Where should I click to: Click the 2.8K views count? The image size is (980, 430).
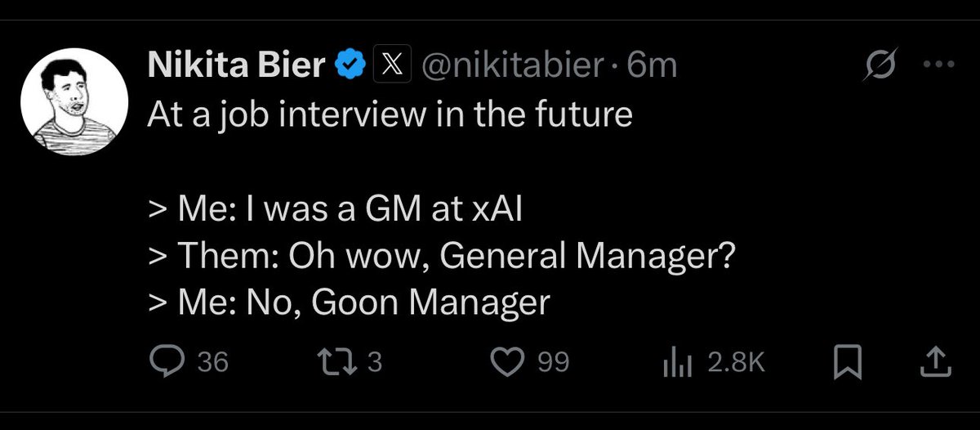point(736,361)
